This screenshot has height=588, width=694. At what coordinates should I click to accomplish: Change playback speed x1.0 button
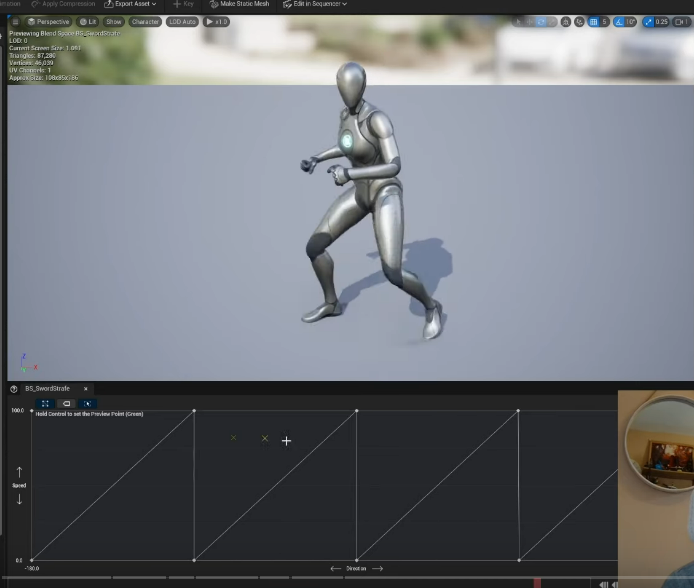coord(217,21)
